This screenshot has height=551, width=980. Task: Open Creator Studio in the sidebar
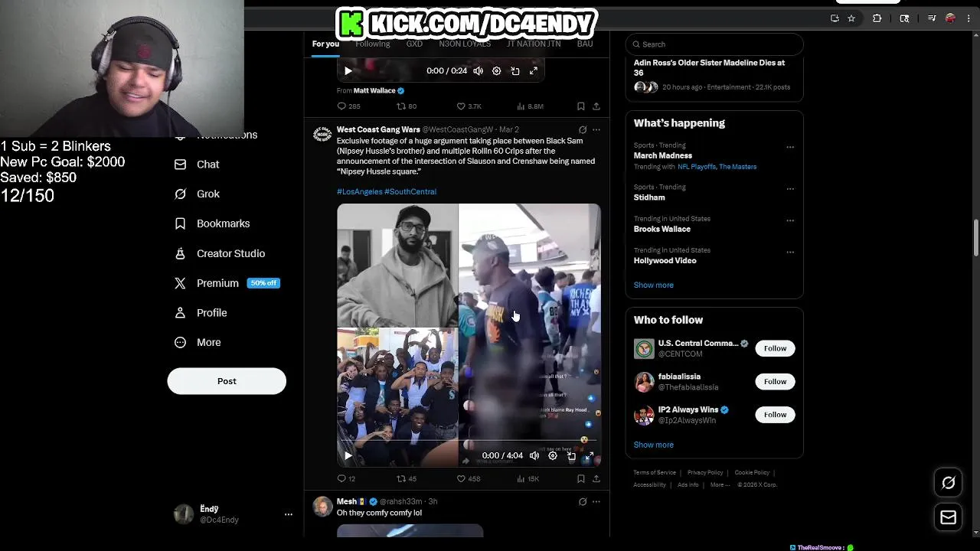[x=220, y=253]
